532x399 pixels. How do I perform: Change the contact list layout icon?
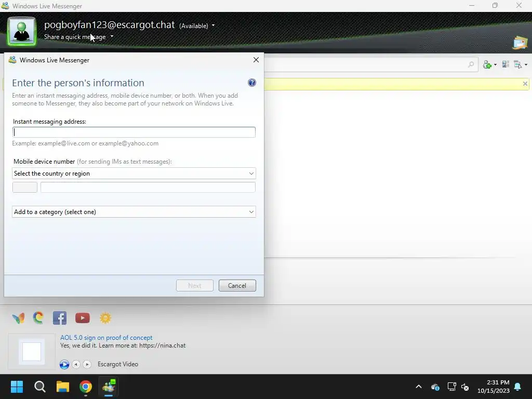pyautogui.click(x=506, y=64)
